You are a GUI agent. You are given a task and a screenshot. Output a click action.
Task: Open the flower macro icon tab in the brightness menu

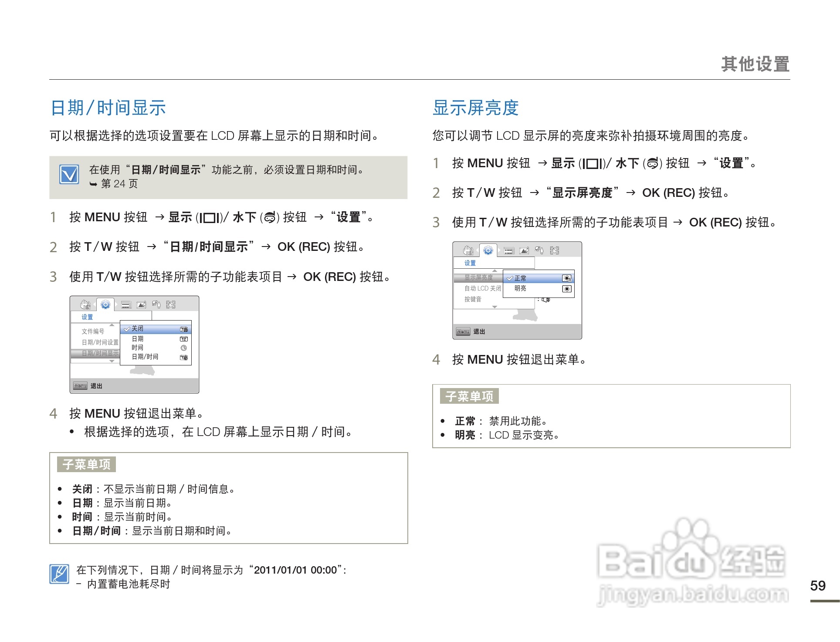539,250
